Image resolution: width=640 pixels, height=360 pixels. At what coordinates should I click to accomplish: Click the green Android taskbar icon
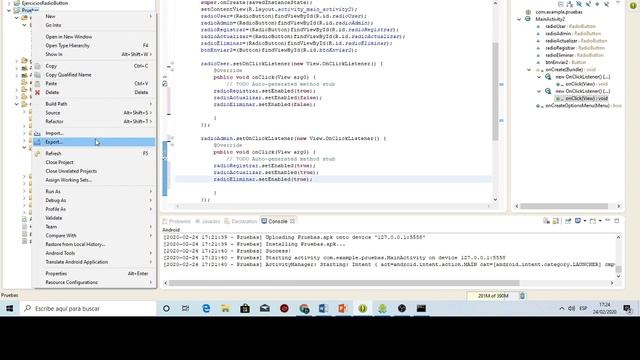coord(382,309)
